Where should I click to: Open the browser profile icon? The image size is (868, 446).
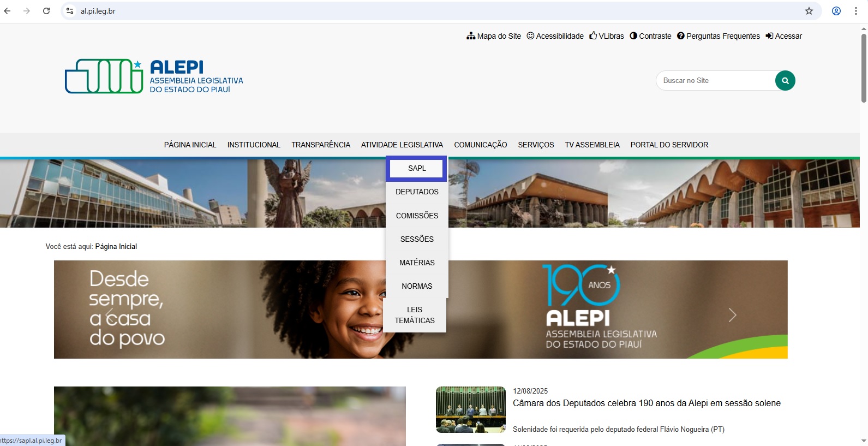point(836,11)
